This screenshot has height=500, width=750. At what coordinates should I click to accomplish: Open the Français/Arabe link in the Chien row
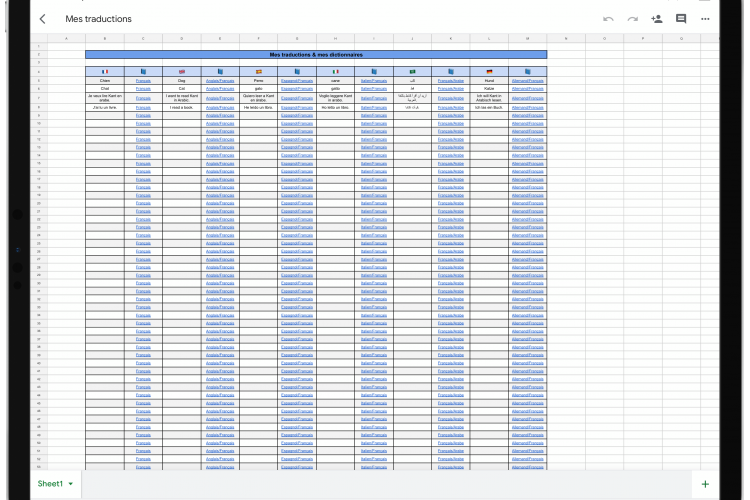451,81
